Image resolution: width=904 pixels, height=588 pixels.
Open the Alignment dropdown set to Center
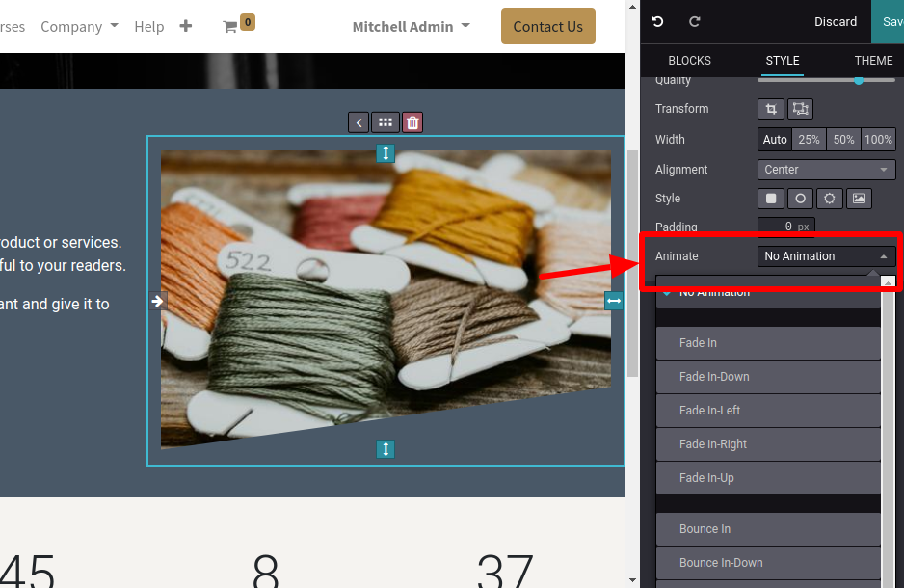click(x=826, y=170)
